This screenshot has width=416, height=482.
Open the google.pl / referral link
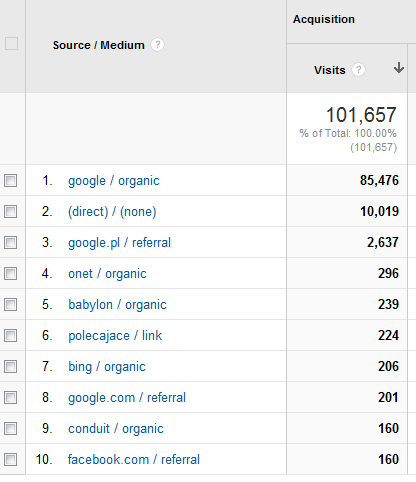[x=119, y=243]
